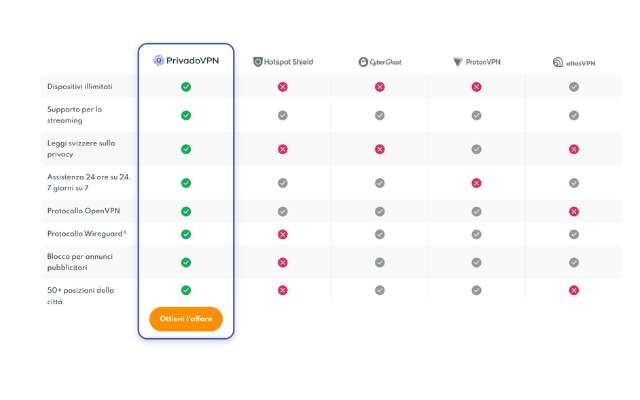Select the Dispositivi illimitati row label
The width and height of the screenshot is (640, 400).
79,87
